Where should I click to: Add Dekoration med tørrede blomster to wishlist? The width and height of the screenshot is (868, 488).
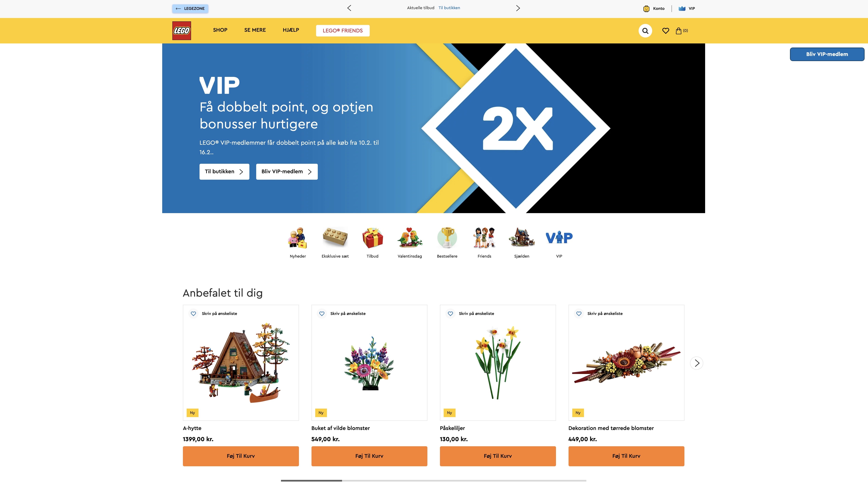pos(579,313)
